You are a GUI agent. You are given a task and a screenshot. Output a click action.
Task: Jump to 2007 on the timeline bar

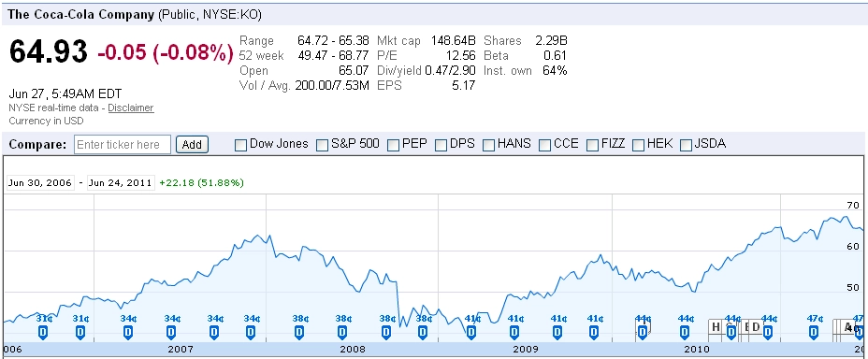[x=181, y=349]
